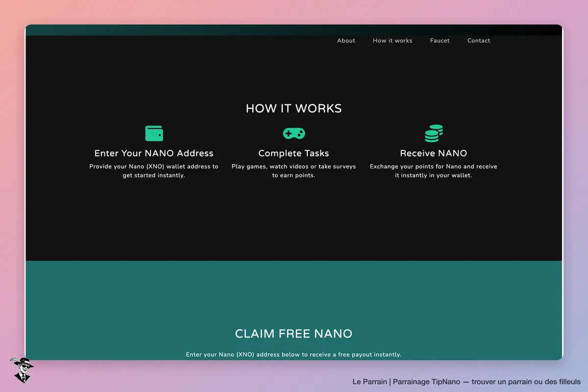Viewport: 588px width, 392px height.
Task: Click the 'Provide your Nano (XNO) wallet address' description
Action: click(154, 171)
